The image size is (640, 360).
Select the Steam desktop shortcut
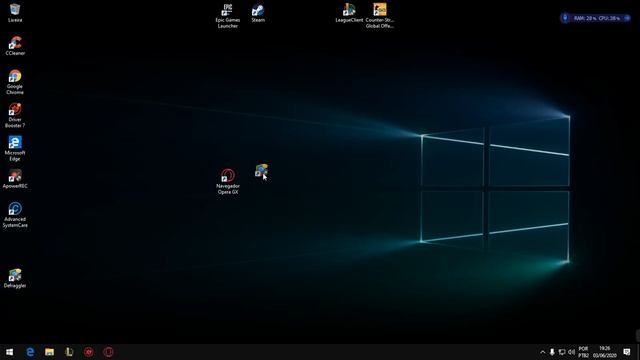click(x=258, y=13)
